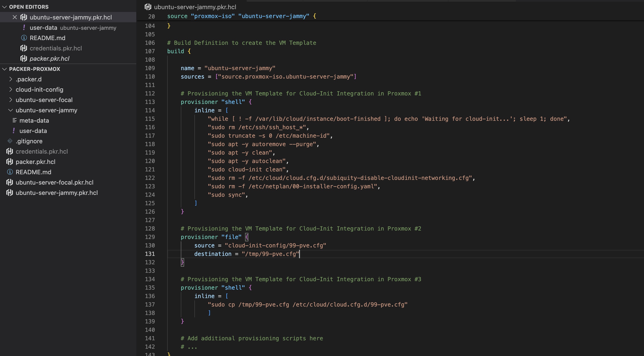Open the meta-data file
This screenshot has height=356, width=644.
click(x=34, y=120)
